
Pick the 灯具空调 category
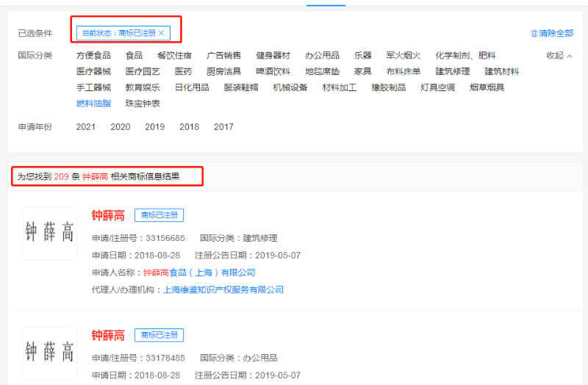437,87
